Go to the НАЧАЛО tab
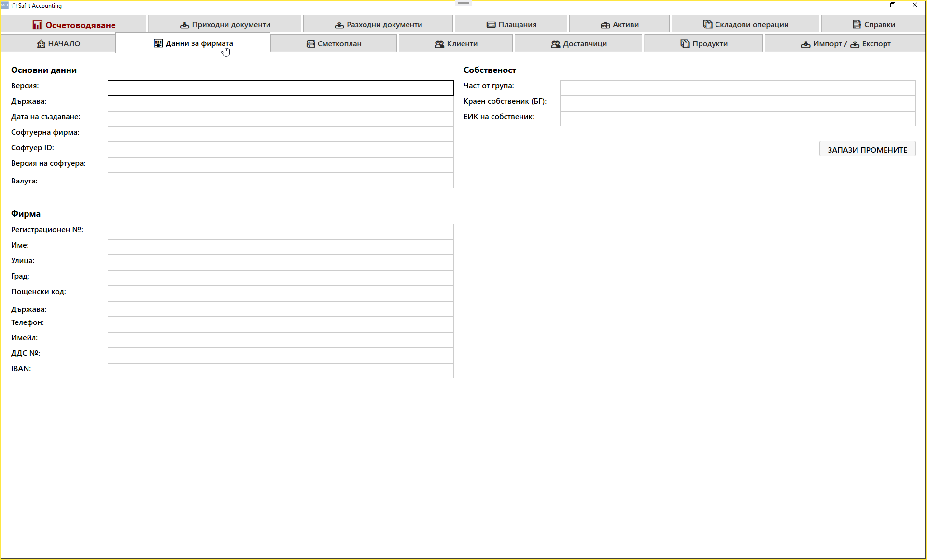The height and width of the screenshot is (560, 927). 58,43
